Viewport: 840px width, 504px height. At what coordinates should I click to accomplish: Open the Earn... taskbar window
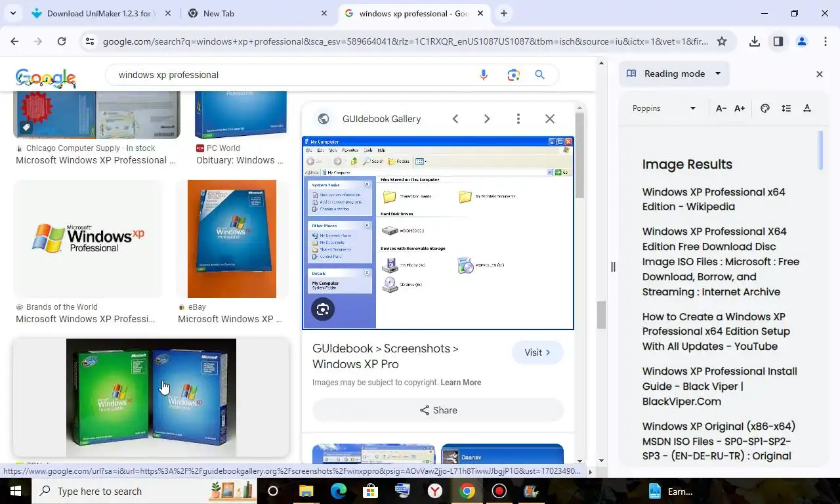click(x=671, y=491)
